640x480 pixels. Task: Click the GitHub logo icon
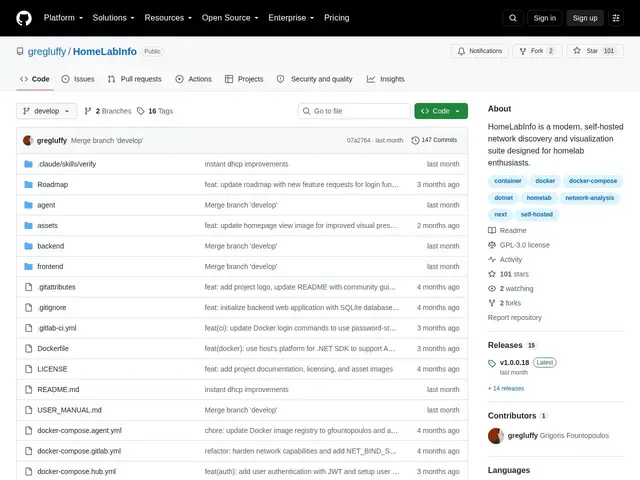point(24,18)
